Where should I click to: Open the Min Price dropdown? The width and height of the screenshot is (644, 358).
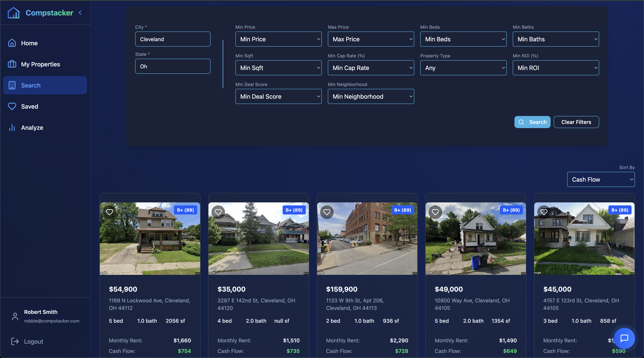[x=278, y=39]
